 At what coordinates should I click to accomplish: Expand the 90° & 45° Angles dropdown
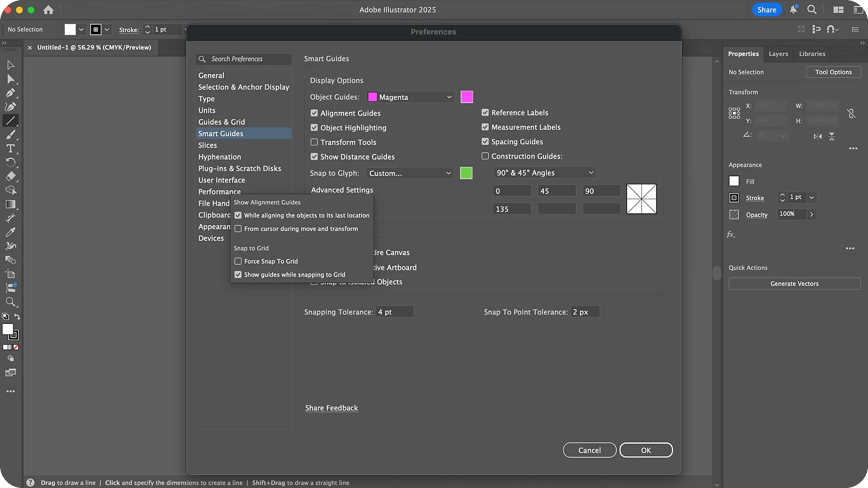544,173
